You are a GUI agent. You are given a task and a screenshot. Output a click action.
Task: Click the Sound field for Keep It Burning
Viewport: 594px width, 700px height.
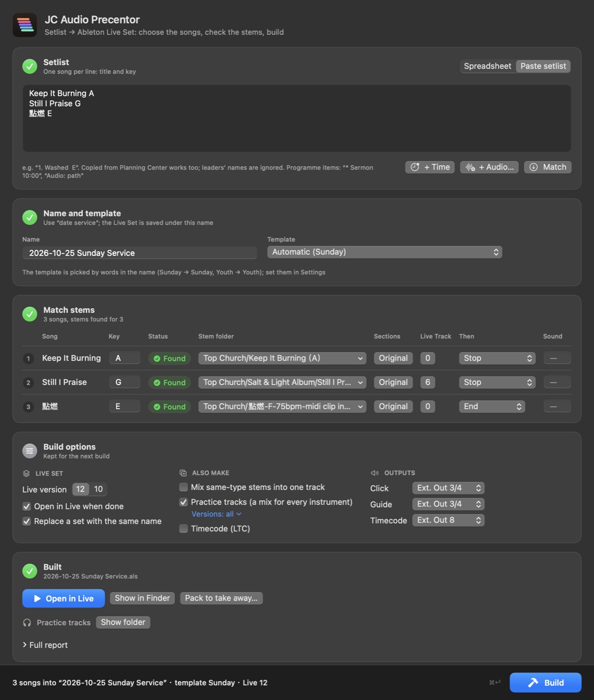(557, 358)
